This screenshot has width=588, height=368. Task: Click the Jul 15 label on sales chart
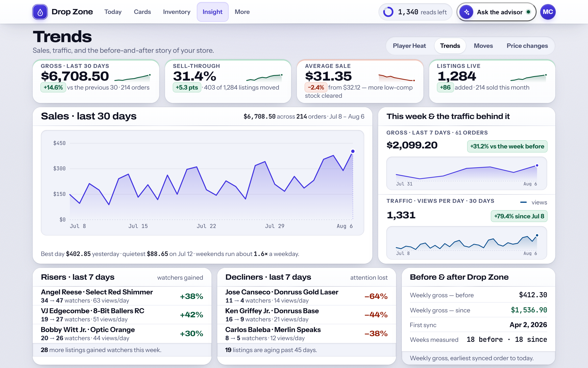tap(138, 226)
